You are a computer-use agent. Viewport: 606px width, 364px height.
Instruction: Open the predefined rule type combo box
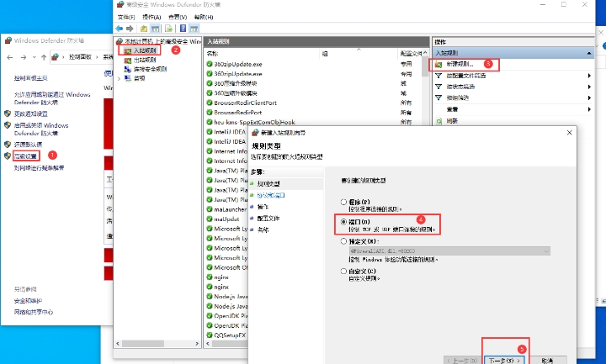point(449,251)
